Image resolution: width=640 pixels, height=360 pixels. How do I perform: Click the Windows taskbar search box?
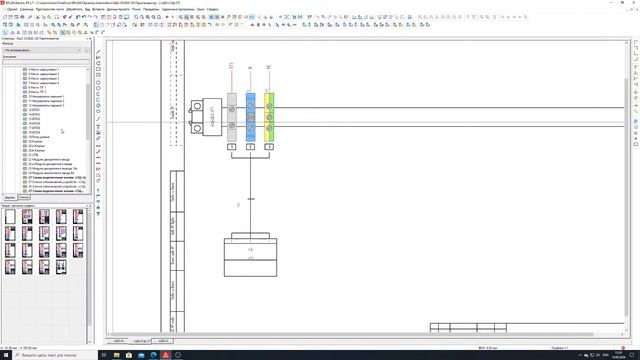[x=55, y=355]
